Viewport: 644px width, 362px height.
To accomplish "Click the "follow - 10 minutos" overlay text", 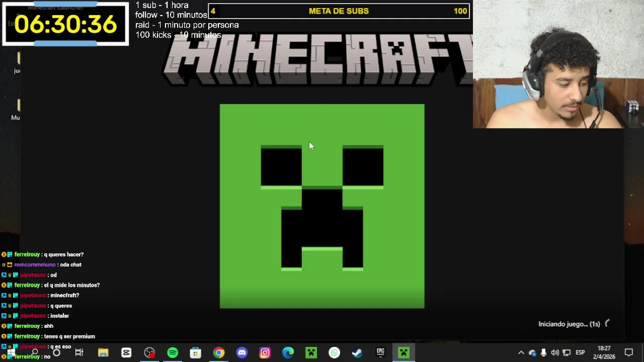I will click(x=171, y=15).
